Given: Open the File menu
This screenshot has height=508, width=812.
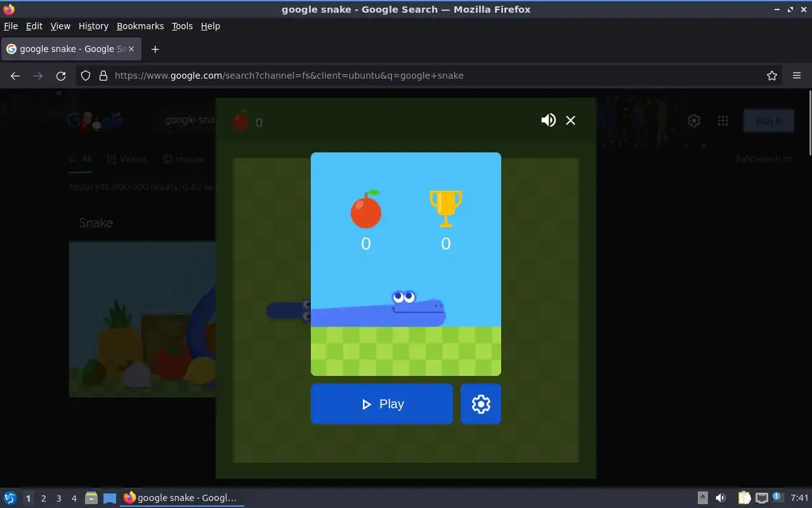Looking at the screenshot, I should 11,26.
